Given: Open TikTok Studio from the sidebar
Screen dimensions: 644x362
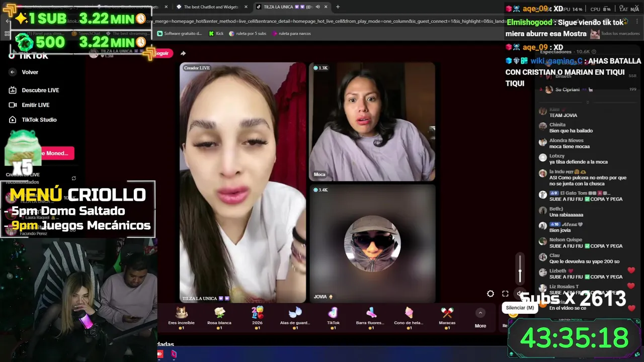Looking at the screenshot, I should (33, 120).
